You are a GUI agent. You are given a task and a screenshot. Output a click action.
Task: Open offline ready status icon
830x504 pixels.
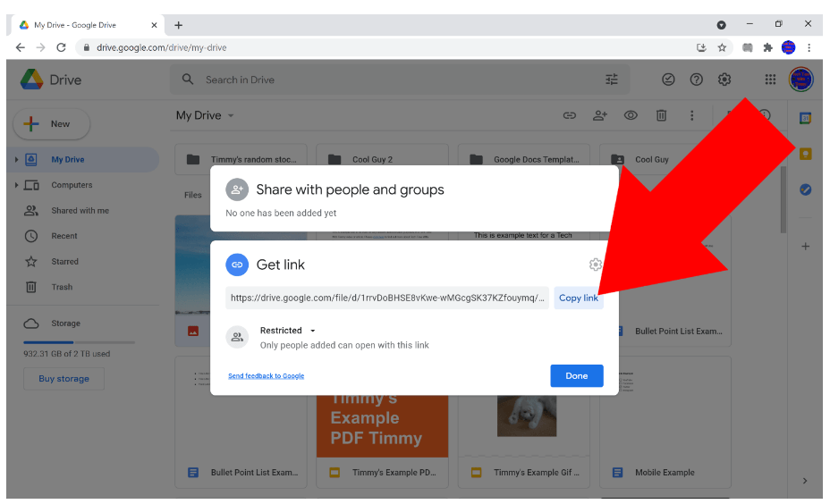pyautogui.click(x=668, y=80)
